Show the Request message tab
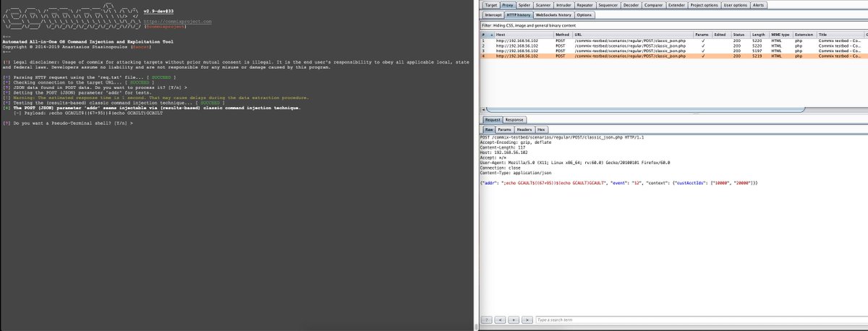This screenshot has width=868, height=331. (x=492, y=119)
